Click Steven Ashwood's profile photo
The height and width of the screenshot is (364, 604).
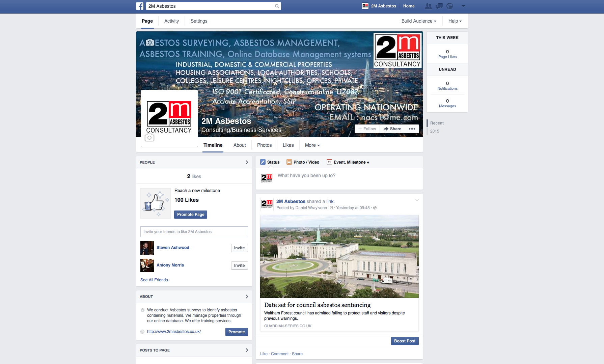[x=147, y=248]
